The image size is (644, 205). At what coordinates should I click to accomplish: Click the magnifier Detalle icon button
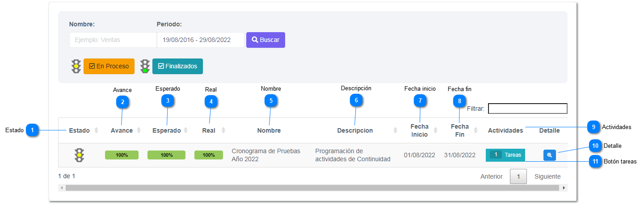pos(549,155)
